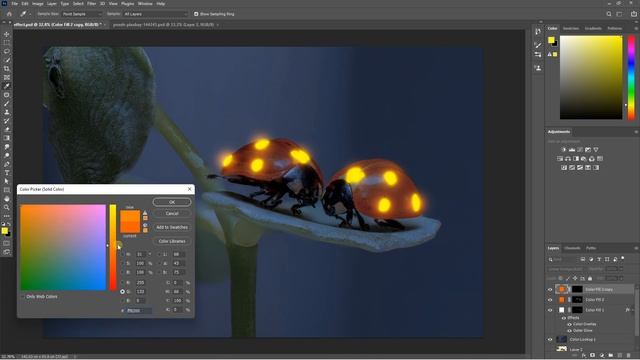640x360 pixels.
Task: Open the Filter menu
Action: 91,4
